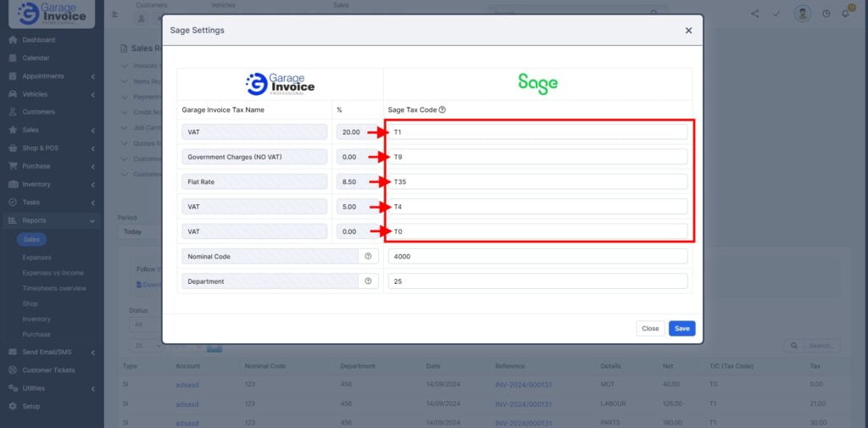
Task: Click the Sage Tax Code help icon
Action: click(442, 109)
